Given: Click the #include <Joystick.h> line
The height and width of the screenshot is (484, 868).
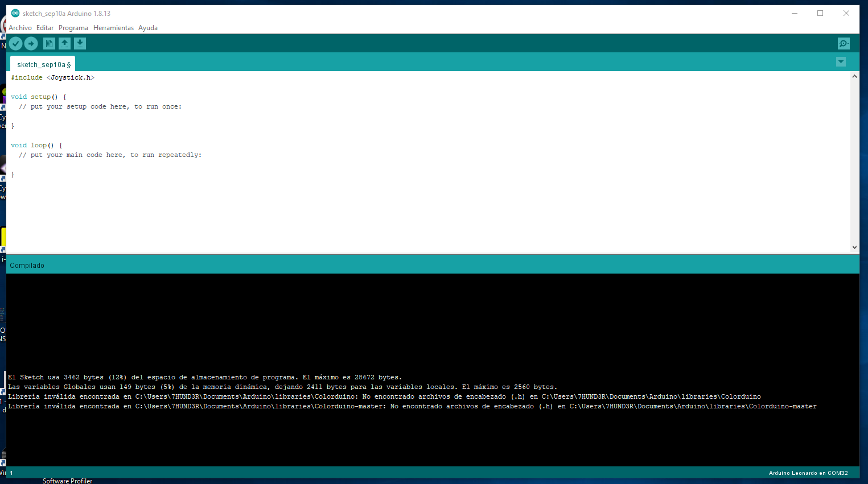Looking at the screenshot, I should [x=53, y=77].
